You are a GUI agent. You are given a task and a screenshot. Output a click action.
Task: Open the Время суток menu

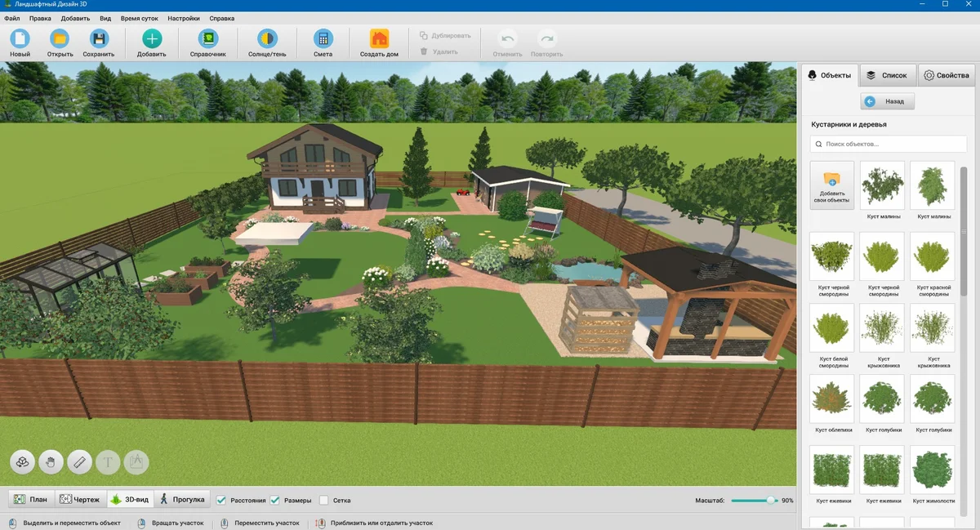tap(139, 18)
